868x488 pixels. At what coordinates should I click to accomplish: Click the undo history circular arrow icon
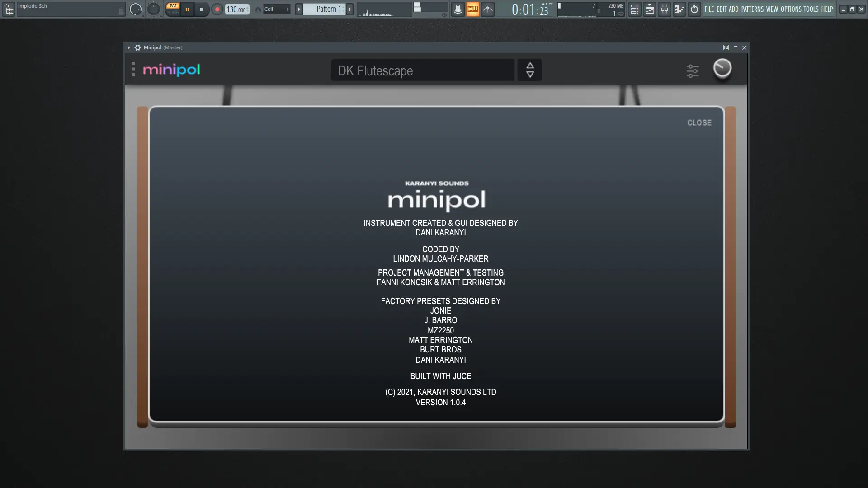coord(694,9)
